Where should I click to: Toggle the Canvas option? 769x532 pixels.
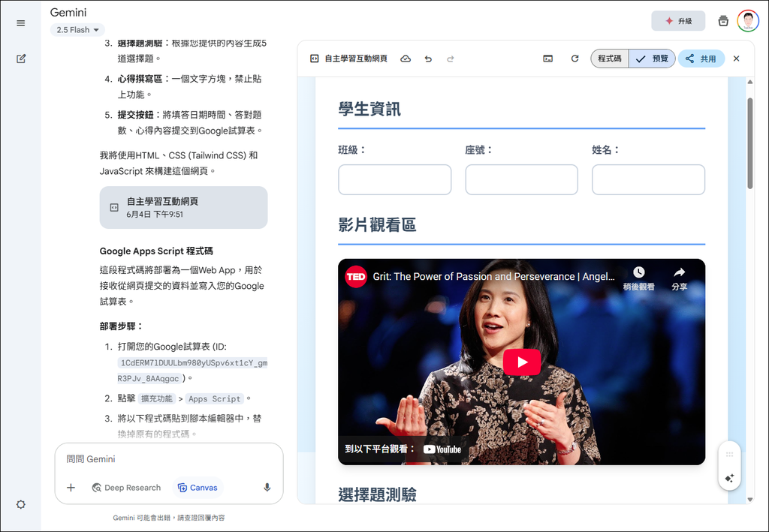click(x=198, y=488)
